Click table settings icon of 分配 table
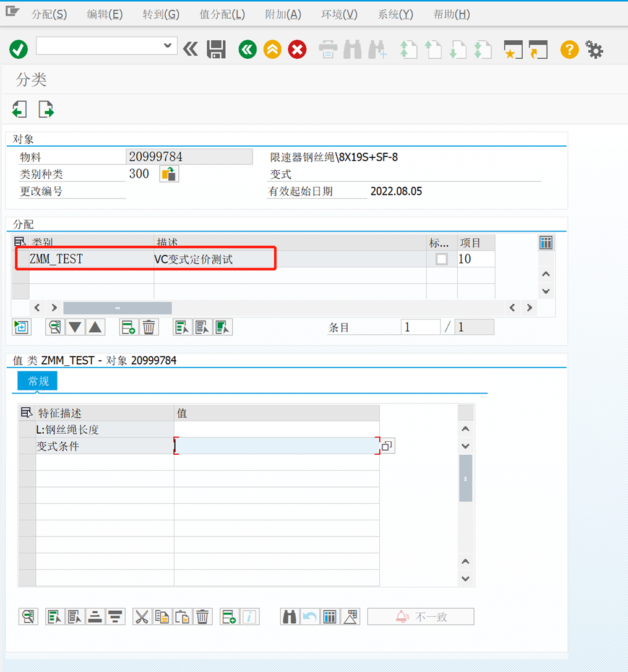The width and height of the screenshot is (628, 672). [546, 243]
